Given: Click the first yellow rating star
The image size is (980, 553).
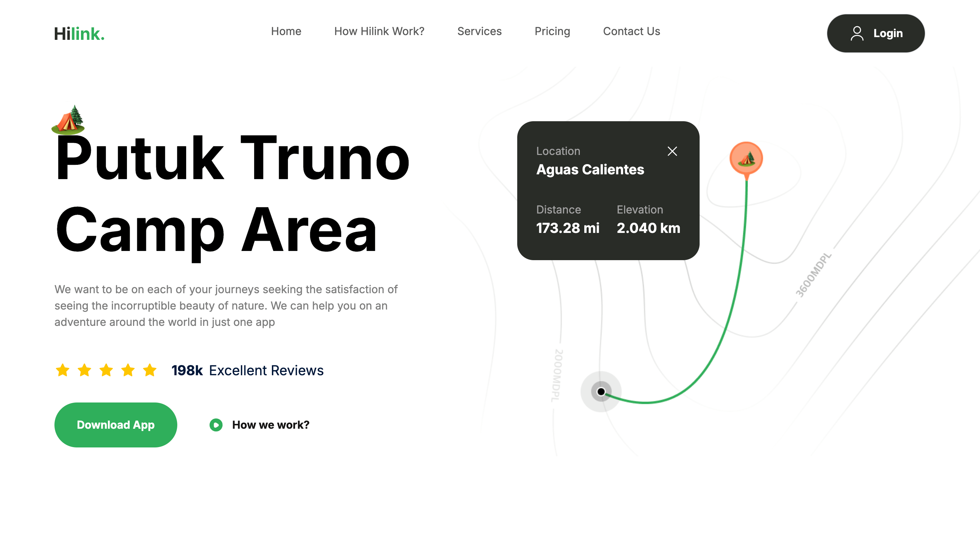Looking at the screenshot, I should (63, 370).
